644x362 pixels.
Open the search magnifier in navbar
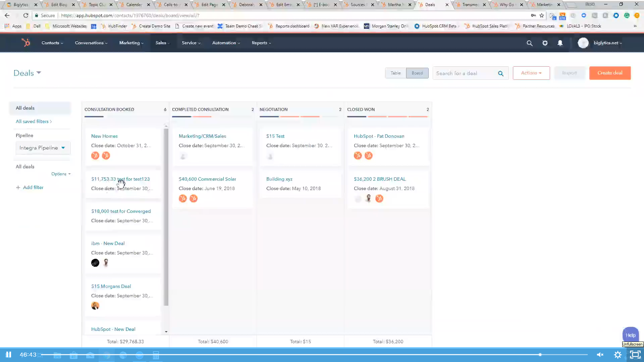[x=529, y=43]
